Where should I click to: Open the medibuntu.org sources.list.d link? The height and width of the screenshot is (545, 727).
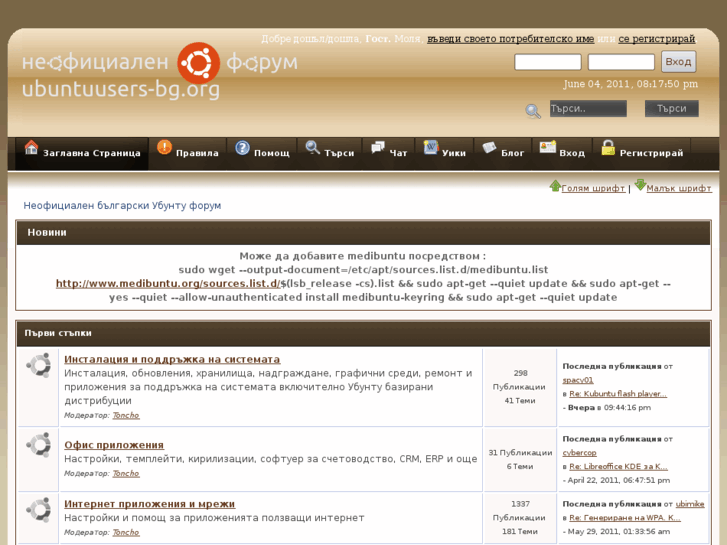168,283
